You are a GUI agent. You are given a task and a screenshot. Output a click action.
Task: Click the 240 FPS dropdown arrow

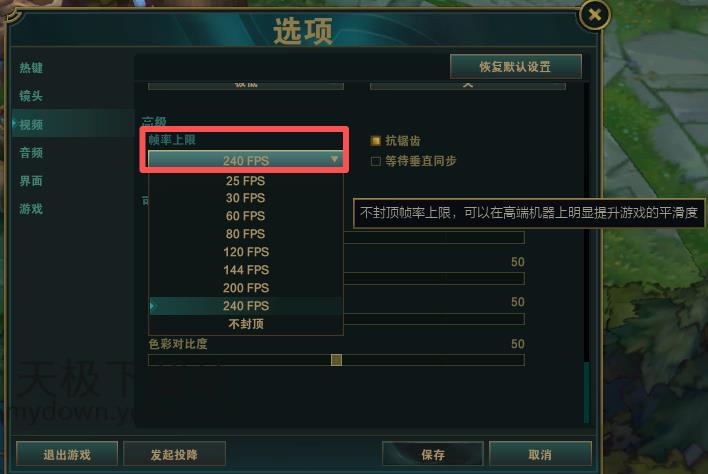334,159
